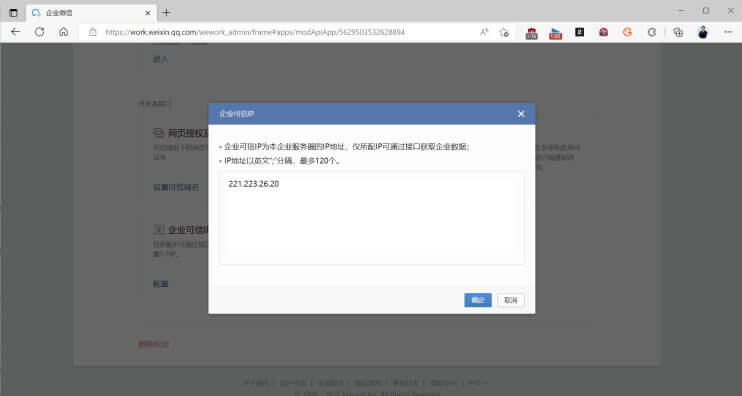Click the black square extension icon
Viewport: 742px width, 396px height.
click(x=580, y=32)
